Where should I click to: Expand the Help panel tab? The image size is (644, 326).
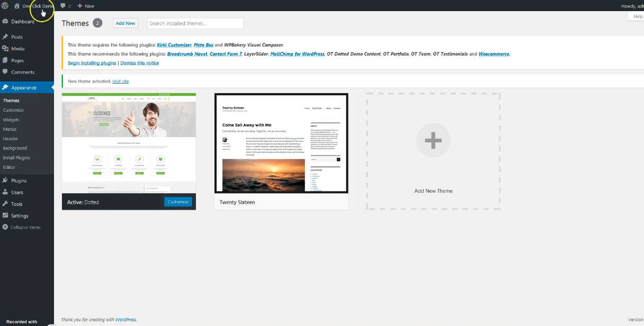637,17
